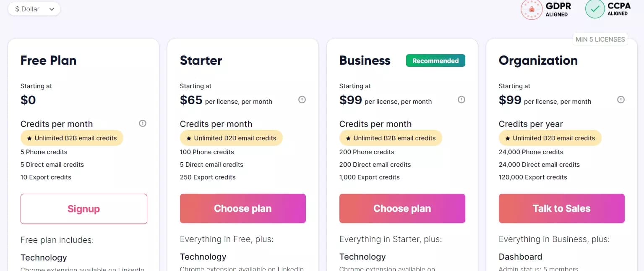Click the Recommended badge on Business card
644x271 pixels.
tap(435, 60)
